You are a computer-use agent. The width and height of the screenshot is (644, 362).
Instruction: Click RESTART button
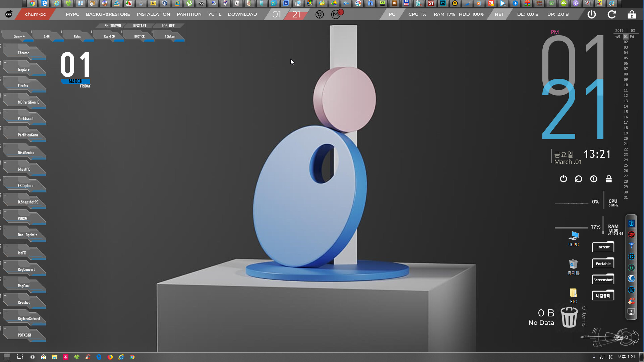pos(140,26)
